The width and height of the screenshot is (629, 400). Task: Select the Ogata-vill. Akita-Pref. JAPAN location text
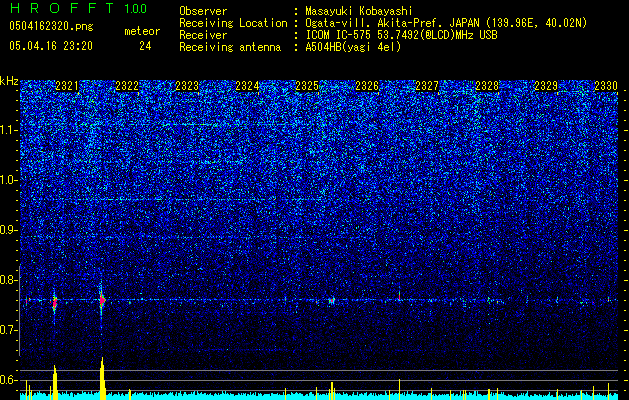pyautogui.click(x=446, y=23)
